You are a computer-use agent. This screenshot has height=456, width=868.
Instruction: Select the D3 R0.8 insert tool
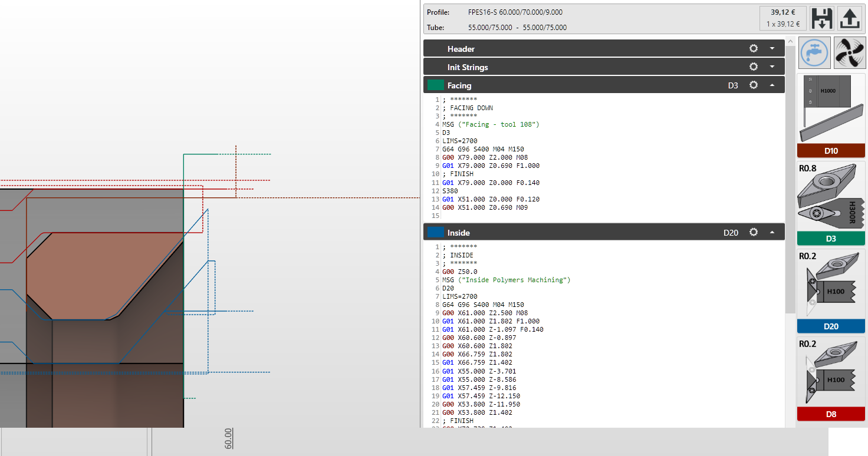[831, 203]
